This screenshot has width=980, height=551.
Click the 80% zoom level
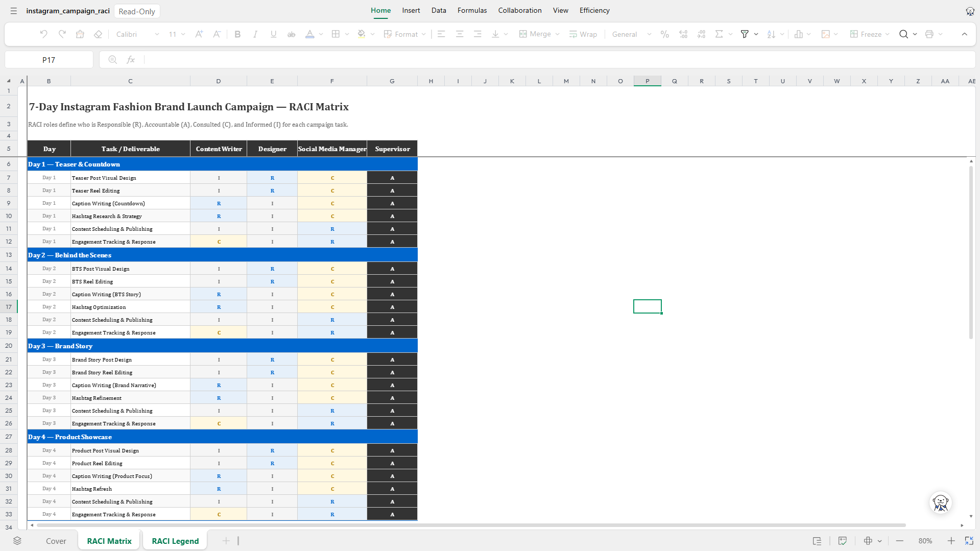(925, 541)
